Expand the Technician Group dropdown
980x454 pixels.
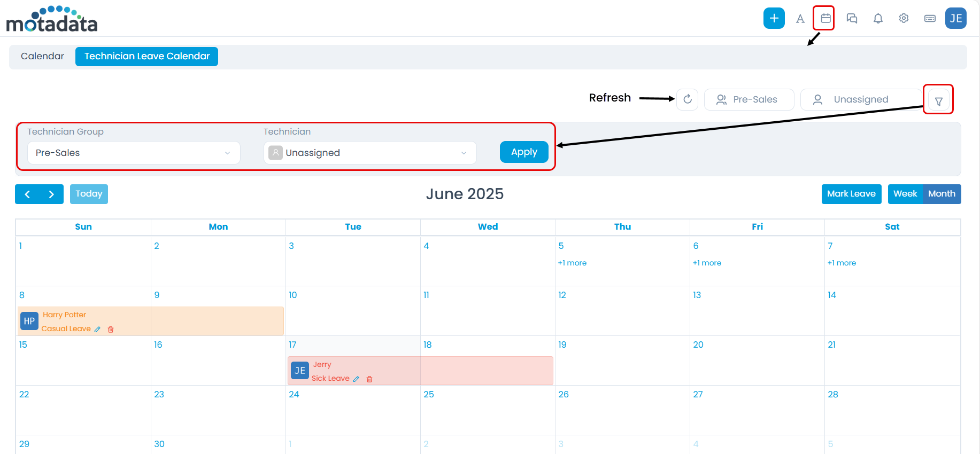click(x=134, y=153)
